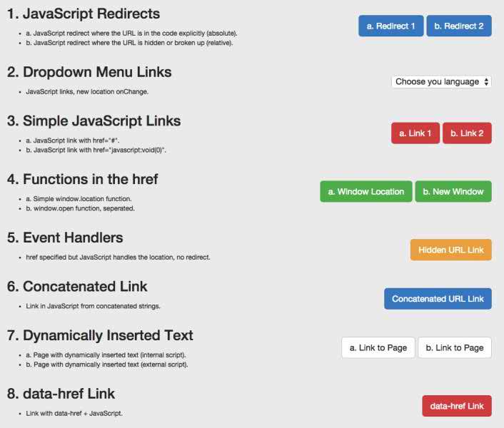Click the red 'b. Link 2' button
The height and width of the screenshot is (428, 504).
click(x=467, y=133)
